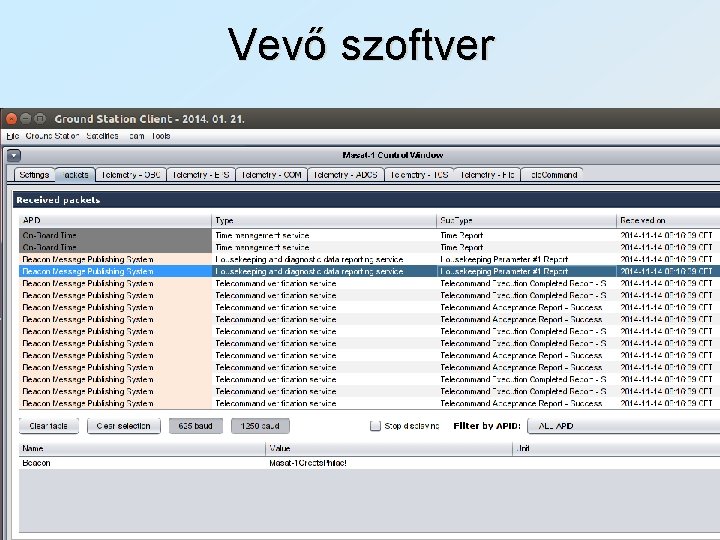Click the Masat-1 Control Window menu arrow icon

[14, 156]
